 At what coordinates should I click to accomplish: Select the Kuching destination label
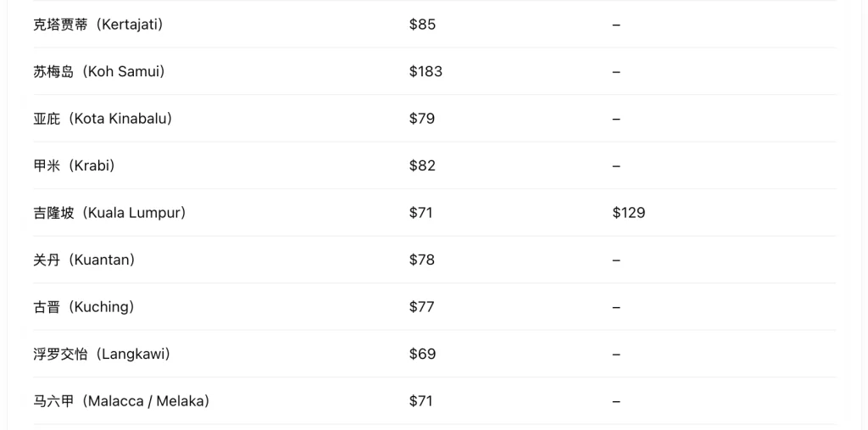84,307
